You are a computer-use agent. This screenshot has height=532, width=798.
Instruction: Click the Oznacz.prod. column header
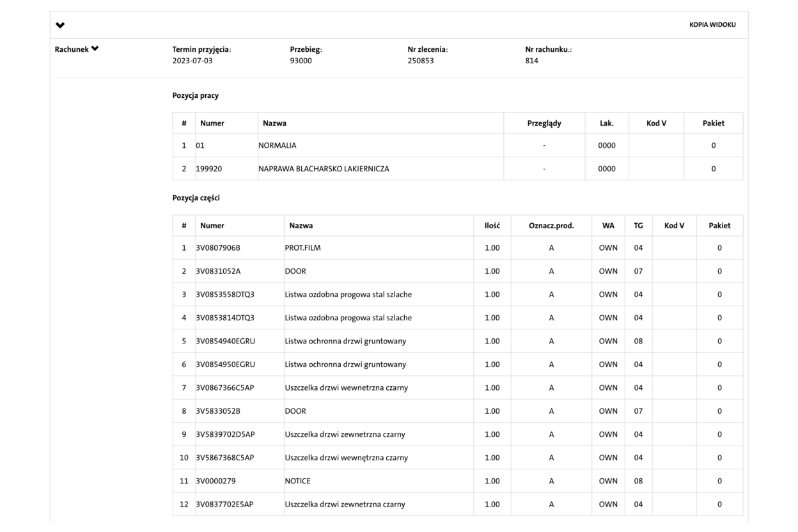[551, 226]
